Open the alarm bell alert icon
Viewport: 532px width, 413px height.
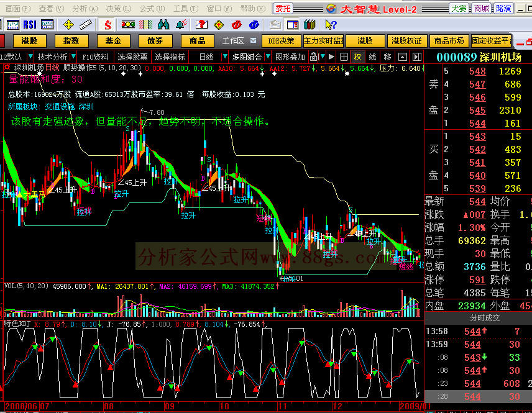click(x=181, y=24)
